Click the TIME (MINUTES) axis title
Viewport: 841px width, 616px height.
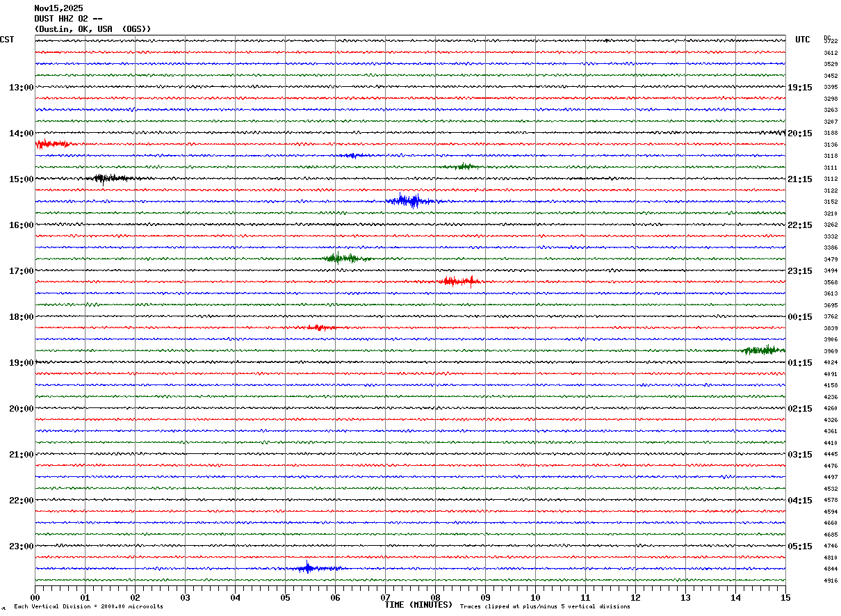click(418, 605)
